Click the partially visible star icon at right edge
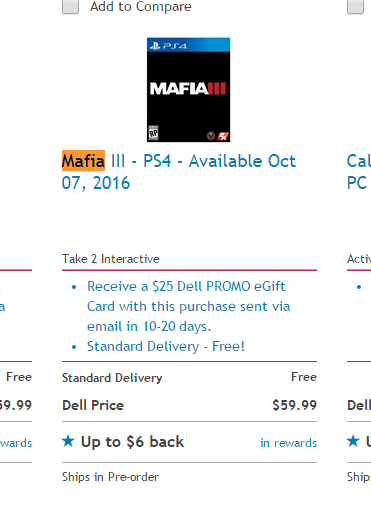 (x=353, y=441)
